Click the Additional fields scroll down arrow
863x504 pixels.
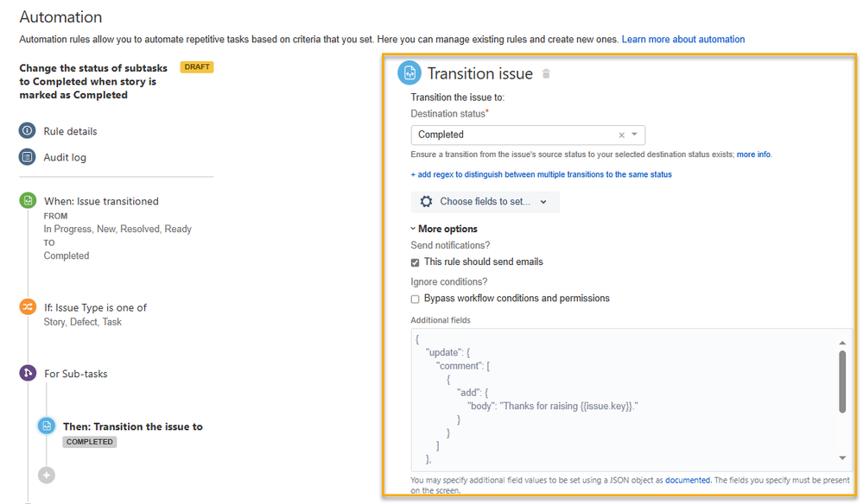pyautogui.click(x=842, y=458)
